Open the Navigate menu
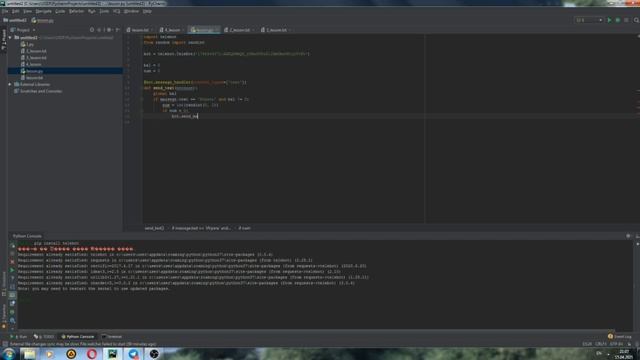640x360 pixels. 44,11
